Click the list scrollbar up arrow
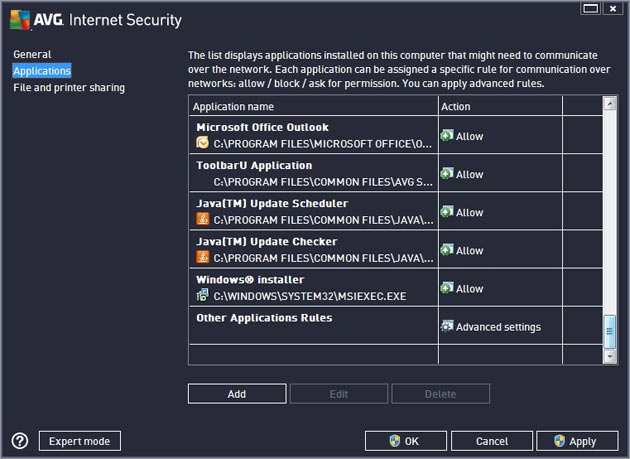This screenshot has height=459, width=630. pyautogui.click(x=610, y=103)
